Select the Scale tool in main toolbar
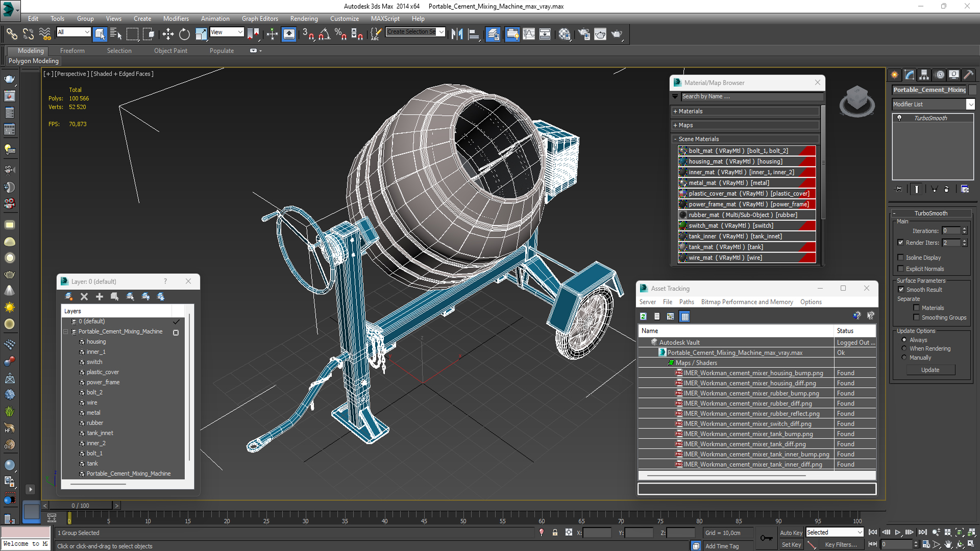980x551 pixels. pos(201,34)
